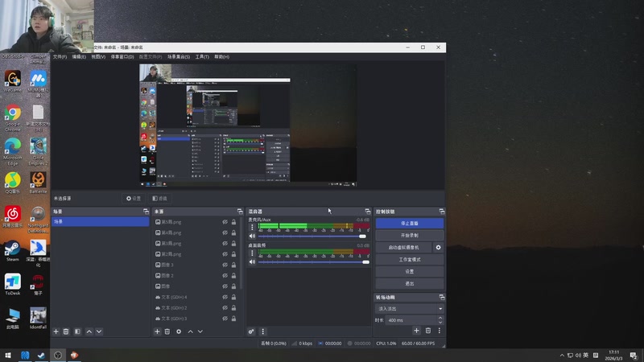Toggle visibility eye of 文本 (GDI+) 4 source
Image resolution: width=644 pixels, height=362 pixels.
pyautogui.click(x=225, y=297)
